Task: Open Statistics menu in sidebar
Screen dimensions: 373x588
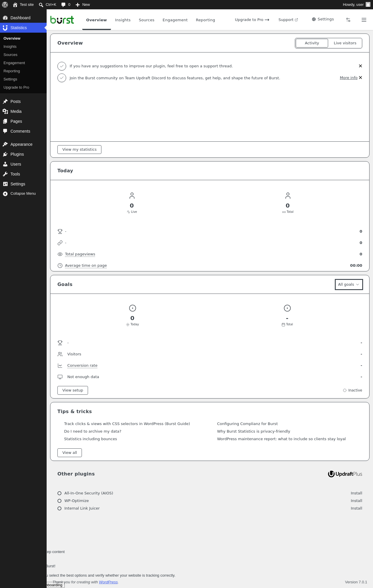Action: click(x=23, y=28)
